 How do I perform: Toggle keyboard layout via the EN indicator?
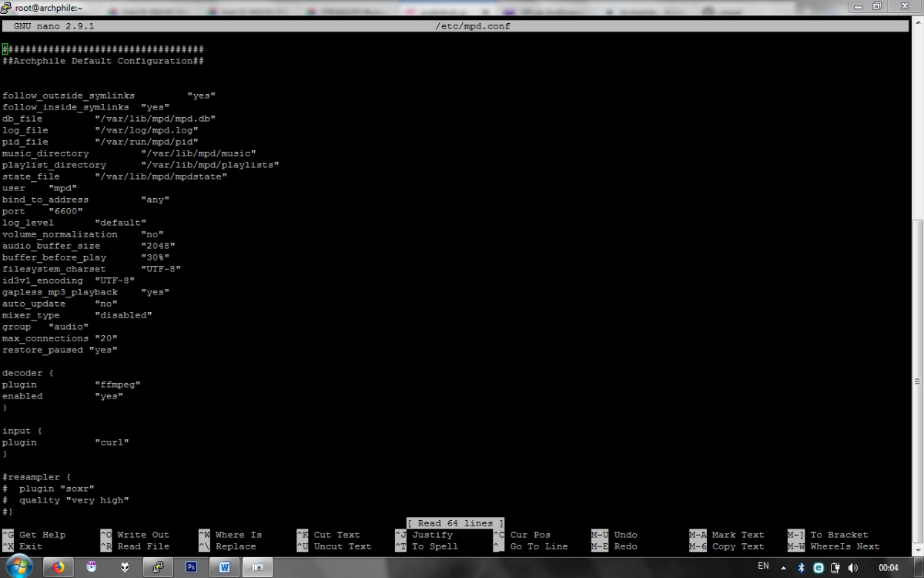(764, 567)
